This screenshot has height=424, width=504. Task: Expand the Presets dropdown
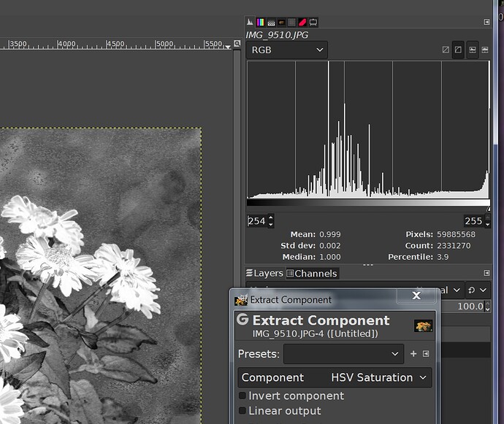coord(343,354)
